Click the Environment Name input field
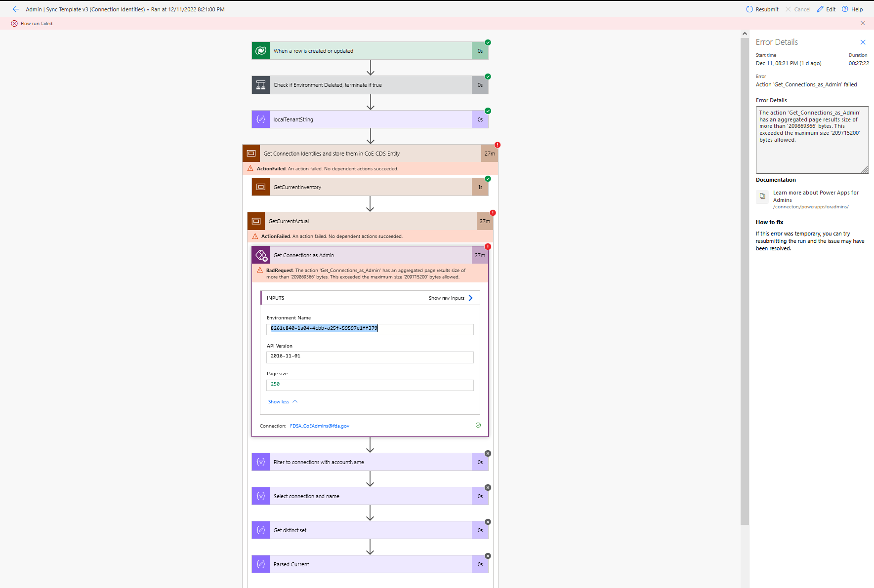Image resolution: width=874 pixels, height=588 pixels. click(x=370, y=329)
